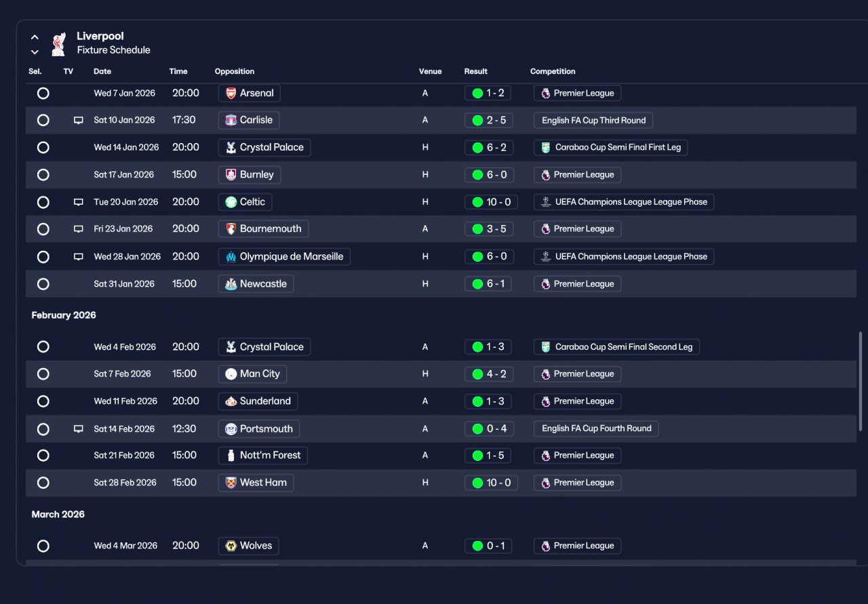Screen dimensions: 868x604
Task: Select the radio for Burnley fixture
Action: 43,175
